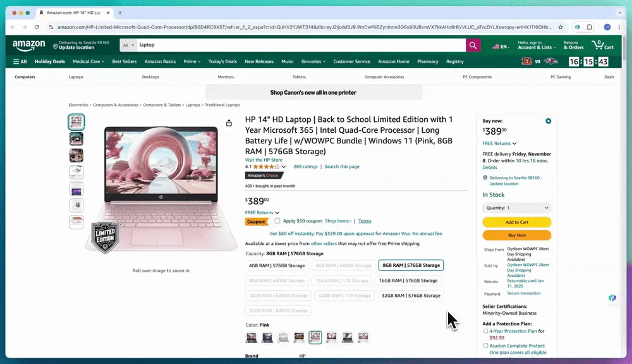Click the Ravens team logo
This screenshot has width=632, height=364.
(550, 62)
